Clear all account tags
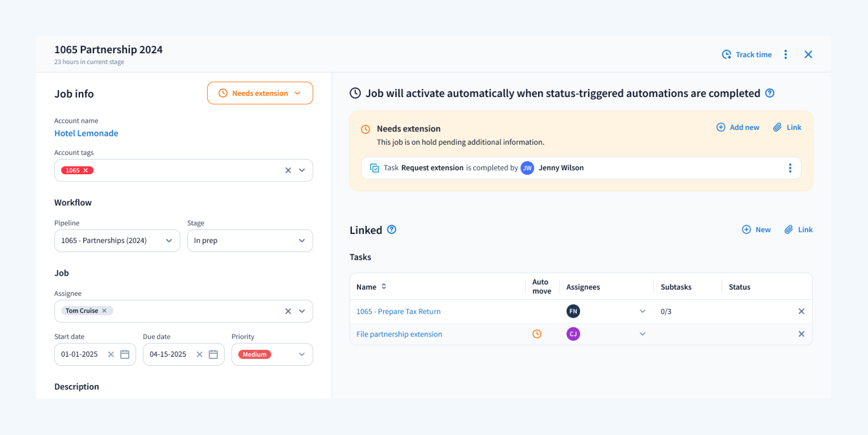 (288, 170)
